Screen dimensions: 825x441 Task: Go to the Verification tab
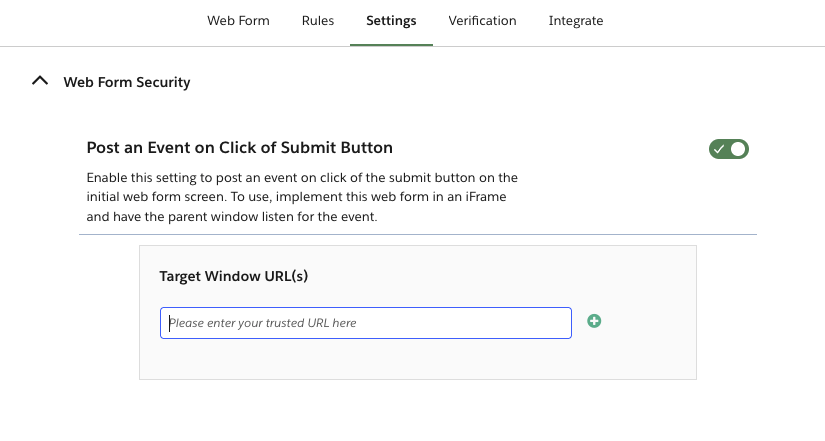[x=482, y=20]
